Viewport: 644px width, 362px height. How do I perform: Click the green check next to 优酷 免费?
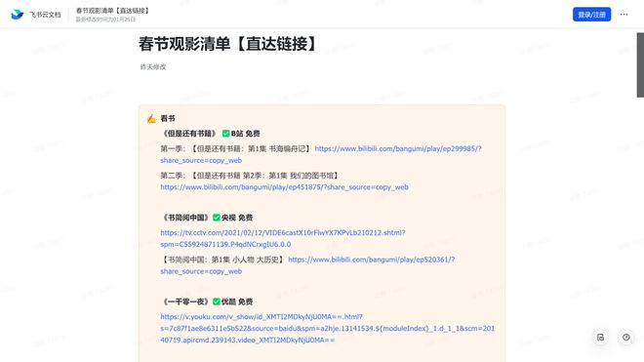coord(217,302)
